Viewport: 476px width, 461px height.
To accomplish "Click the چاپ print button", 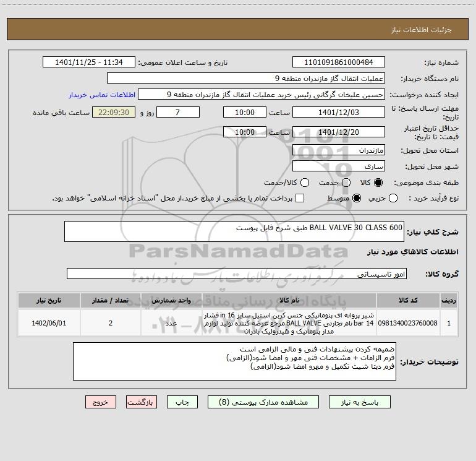I will [182, 402].
